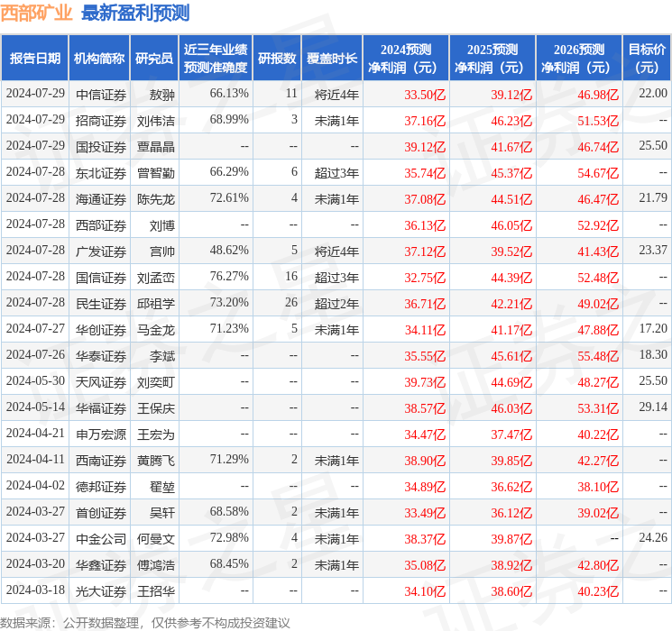672x631 pixels.
Task: Click the 2024-05-30 report date
Action: 35,380
